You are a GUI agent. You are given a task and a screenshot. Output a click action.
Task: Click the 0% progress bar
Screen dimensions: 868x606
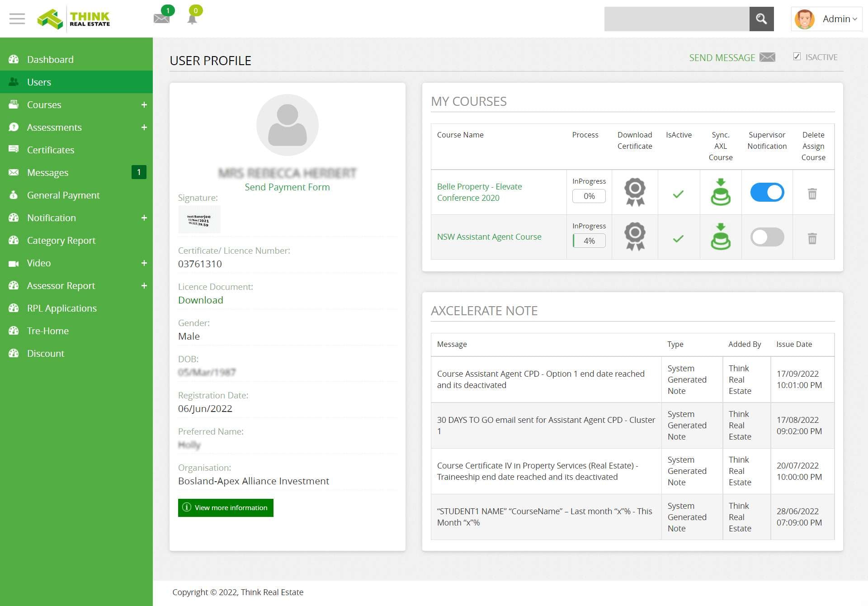pos(589,196)
